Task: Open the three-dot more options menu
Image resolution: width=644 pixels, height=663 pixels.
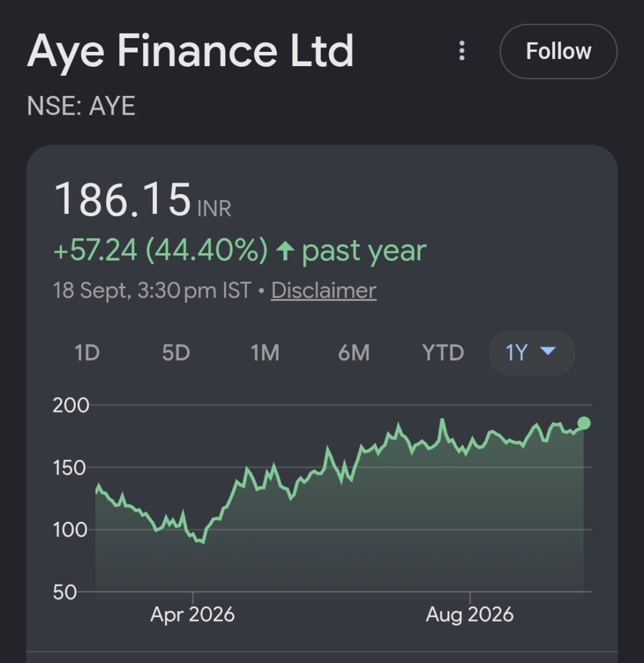Action: point(462,51)
